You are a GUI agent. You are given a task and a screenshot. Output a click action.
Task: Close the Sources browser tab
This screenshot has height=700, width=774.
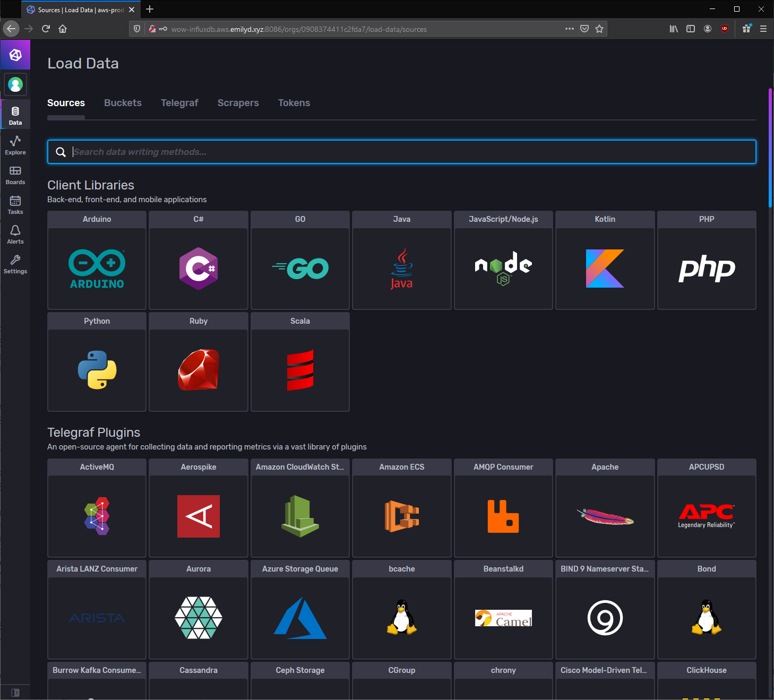[x=132, y=10]
